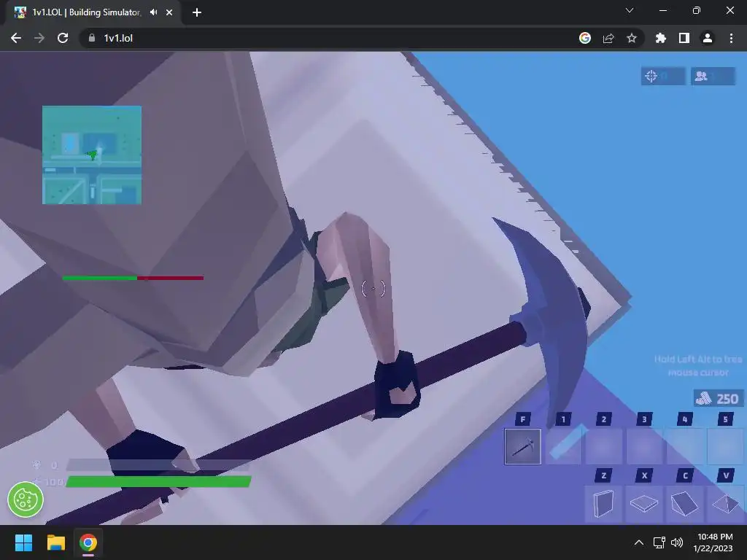Select weapon slot 1 in hotbar
747x560 pixels.
pyautogui.click(x=563, y=446)
